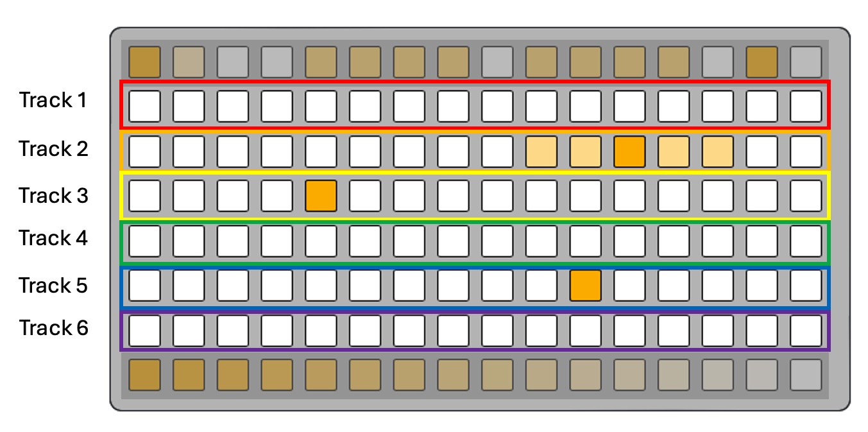Activate first step pad in Track 3
The width and height of the screenshot is (868, 432).
point(144,196)
